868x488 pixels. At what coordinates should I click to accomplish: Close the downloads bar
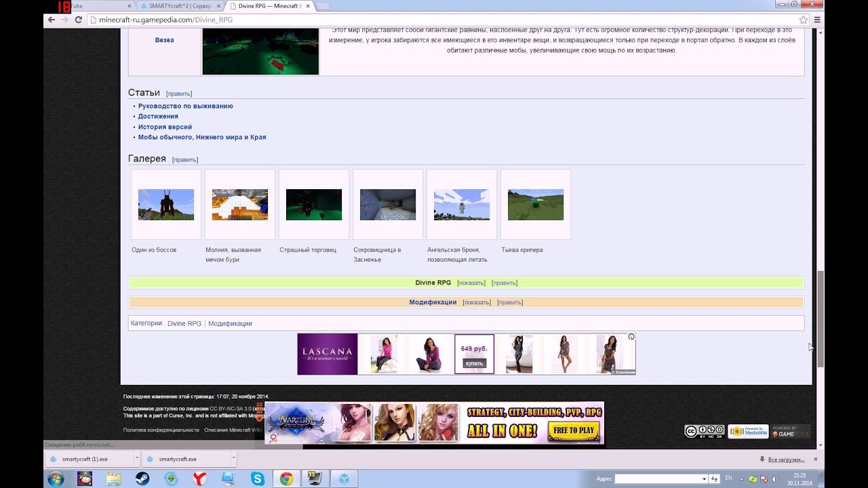point(816,459)
